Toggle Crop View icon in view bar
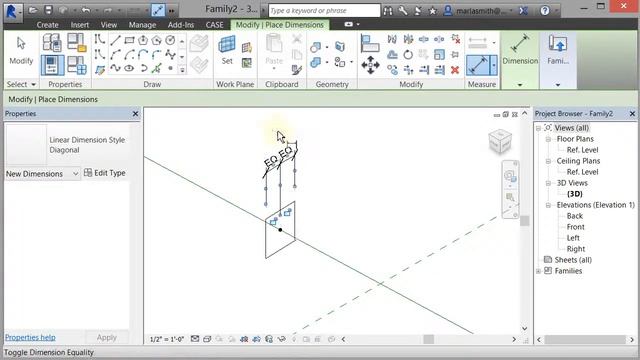Image resolution: width=640 pixels, height=360 pixels. [244, 339]
